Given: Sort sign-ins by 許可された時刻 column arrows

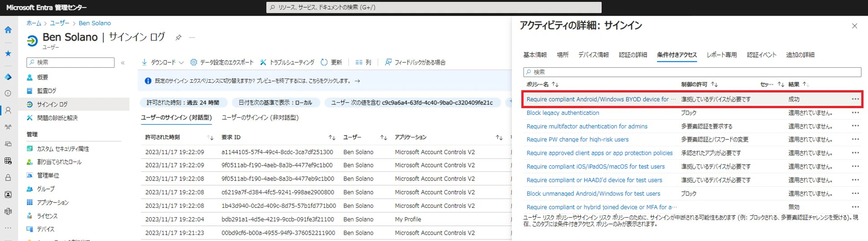Looking at the screenshot, I should click(210, 137).
